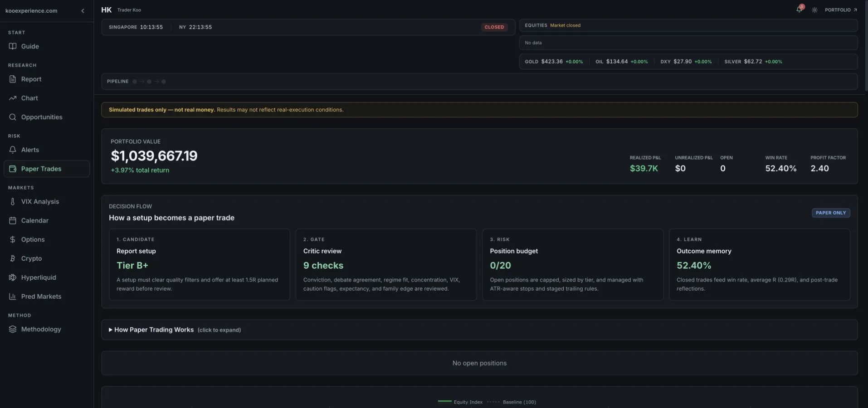Viewport: 868px width, 408px height.
Task: Click the No open positions message
Action: tap(479, 363)
